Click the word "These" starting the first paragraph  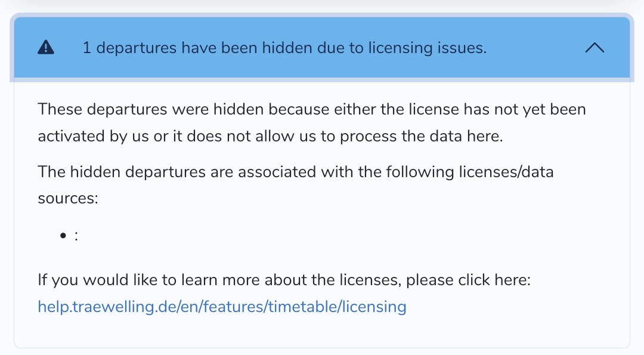point(60,110)
